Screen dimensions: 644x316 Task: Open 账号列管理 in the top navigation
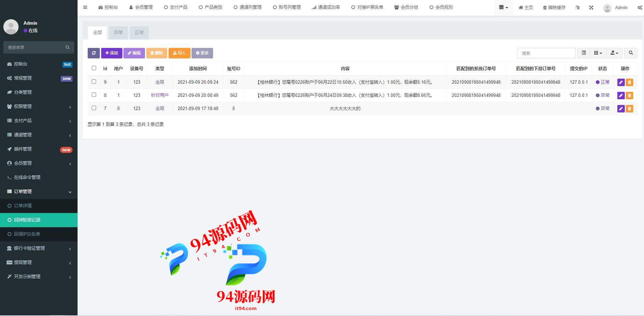287,7
